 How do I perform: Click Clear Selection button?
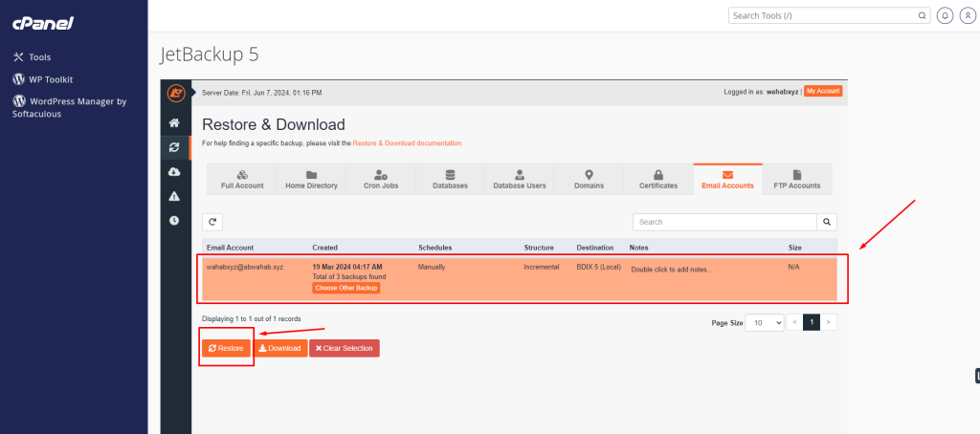tap(344, 348)
